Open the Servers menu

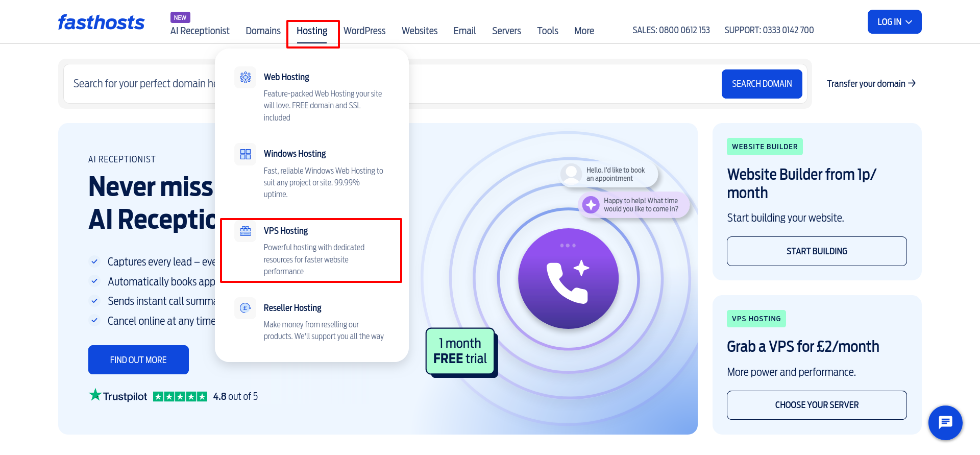click(506, 31)
